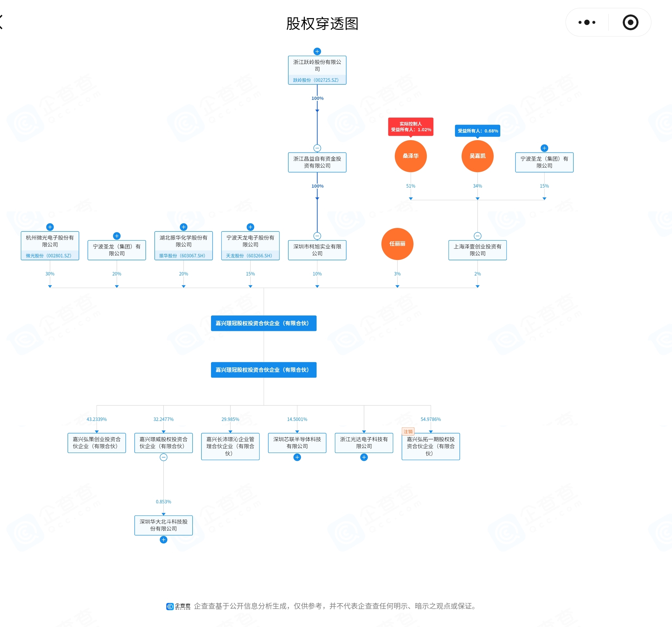Screen dimensions: 672x627
Task: Collapse node above 浙江昌益自有资金投资有限公司
Action: [317, 148]
